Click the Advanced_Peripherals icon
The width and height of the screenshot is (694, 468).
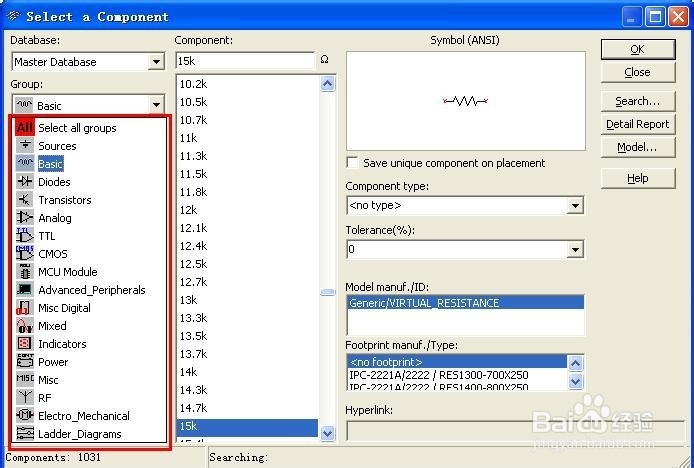click(25, 290)
